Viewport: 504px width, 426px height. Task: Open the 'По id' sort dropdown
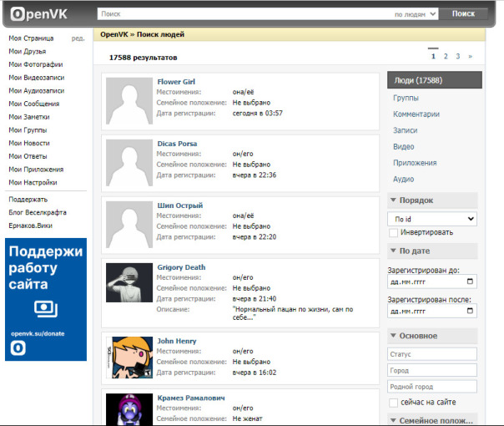(x=432, y=219)
